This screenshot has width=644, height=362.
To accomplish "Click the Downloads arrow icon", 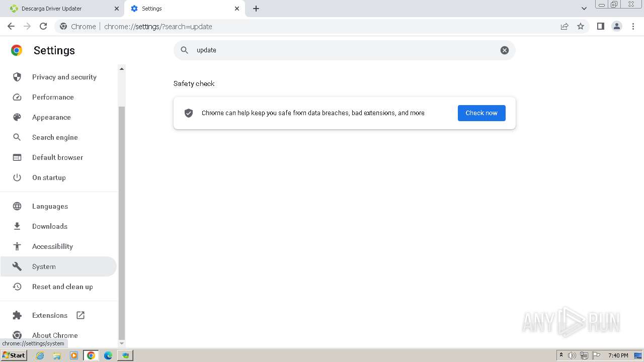I will click(x=17, y=226).
